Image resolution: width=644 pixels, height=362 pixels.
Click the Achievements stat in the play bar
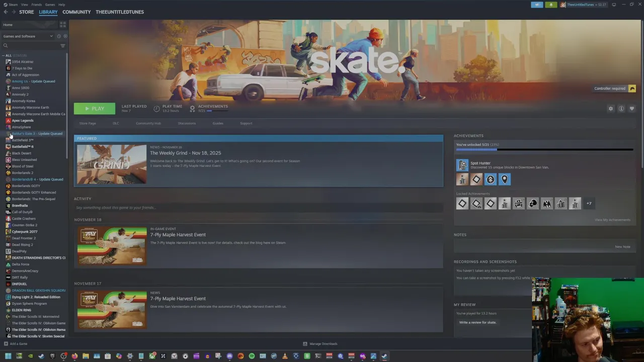point(209,108)
